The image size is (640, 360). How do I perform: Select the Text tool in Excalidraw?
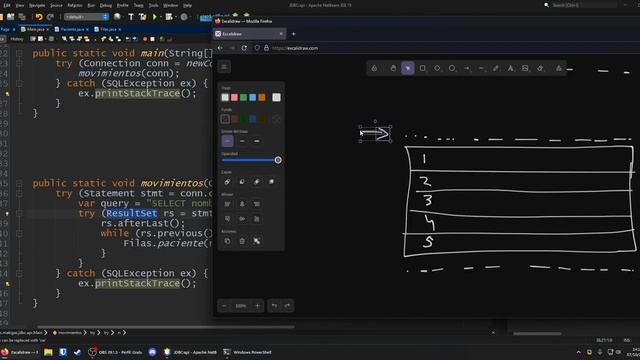coord(511,68)
